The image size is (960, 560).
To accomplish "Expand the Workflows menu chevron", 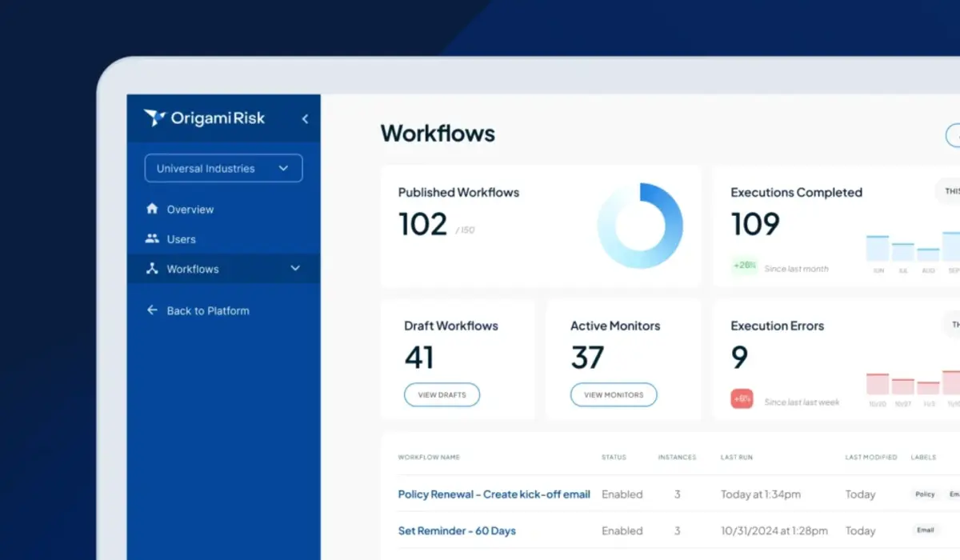I will 295,269.
